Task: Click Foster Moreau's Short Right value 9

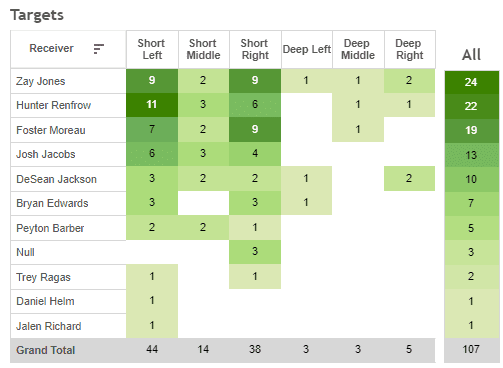Action: pyautogui.click(x=255, y=130)
